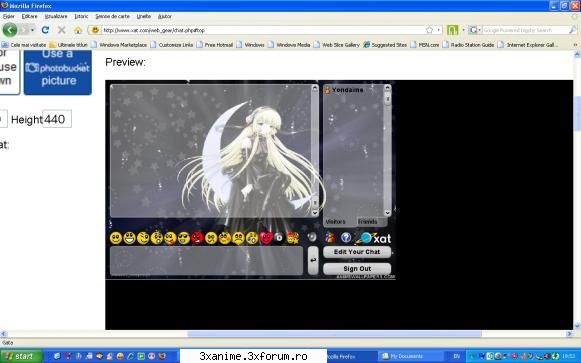
Task: Insert the big grin emoticon
Action: [129, 238]
